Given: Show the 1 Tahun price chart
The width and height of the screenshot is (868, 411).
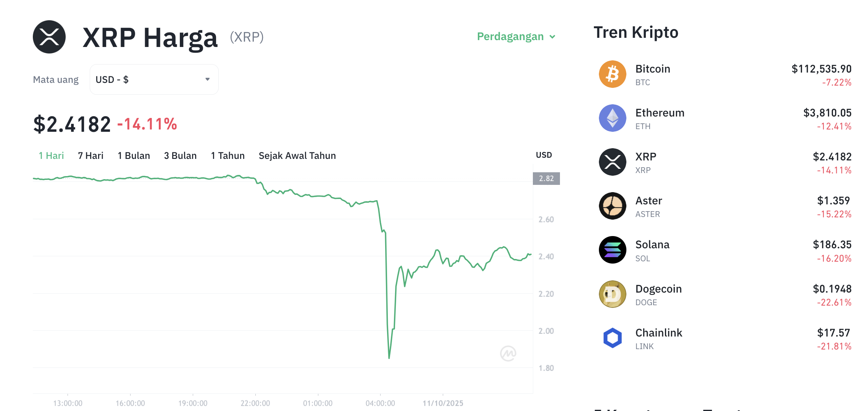Looking at the screenshot, I should pyautogui.click(x=227, y=156).
